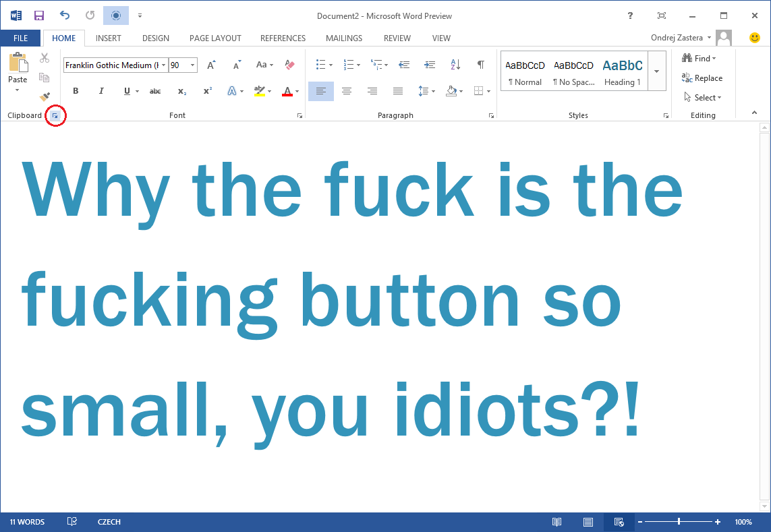
Task: Click the Save icon in title bar
Action: click(39, 16)
